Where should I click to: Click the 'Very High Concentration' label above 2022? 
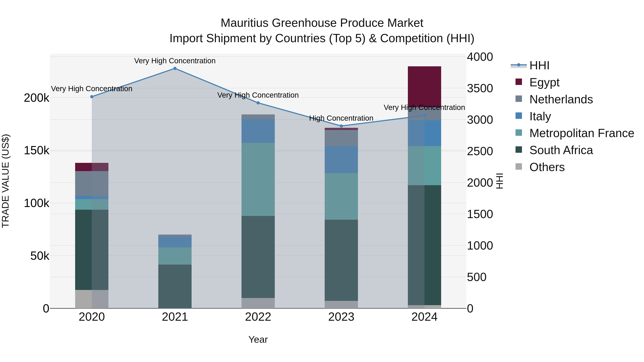coord(258,95)
